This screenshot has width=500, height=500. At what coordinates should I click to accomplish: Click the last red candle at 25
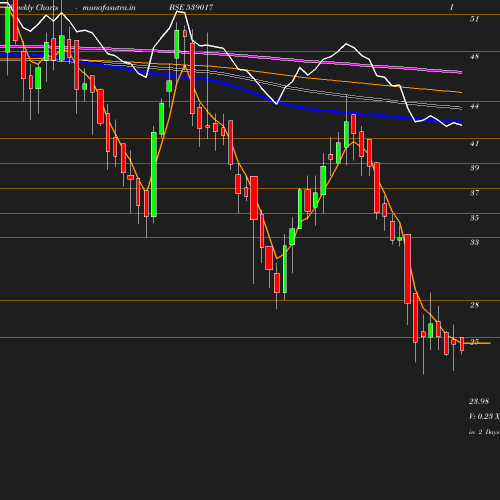462,344
